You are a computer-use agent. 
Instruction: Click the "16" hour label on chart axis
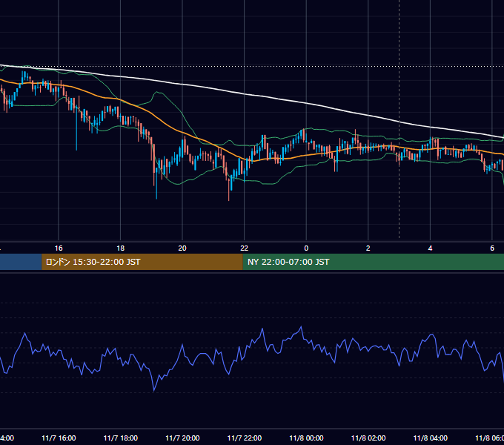tap(59, 248)
